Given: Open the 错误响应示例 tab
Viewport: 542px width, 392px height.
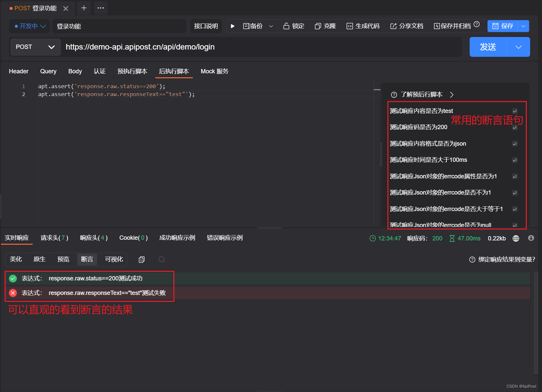Looking at the screenshot, I should pyautogui.click(x=225, y=238).
